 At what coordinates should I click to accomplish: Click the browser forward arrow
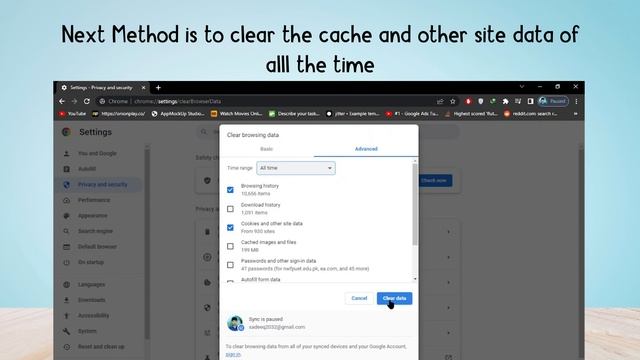[x=74, y=101]
